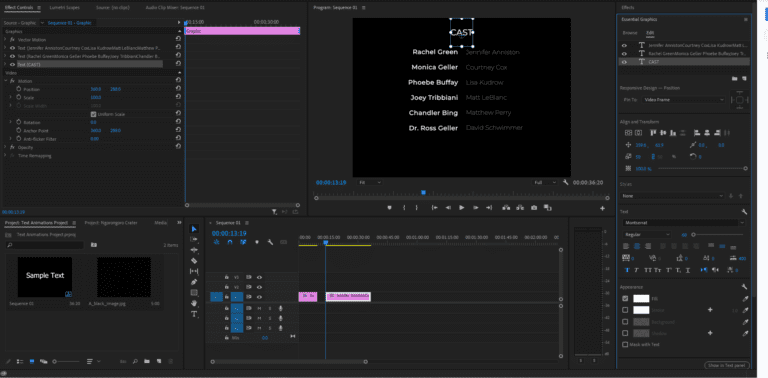
Task: Open Program monitor settings wrench
Action: 566,182
